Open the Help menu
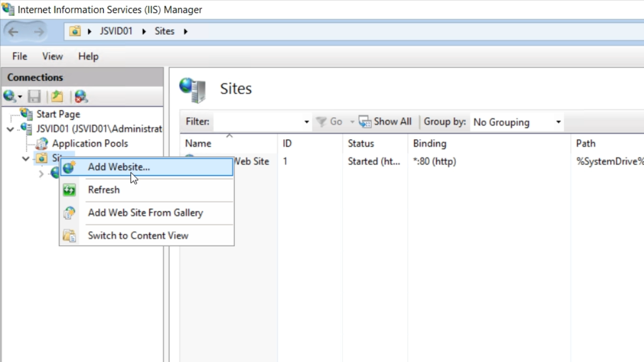Screen dimensions: 644x362 (x=88, y=56)
